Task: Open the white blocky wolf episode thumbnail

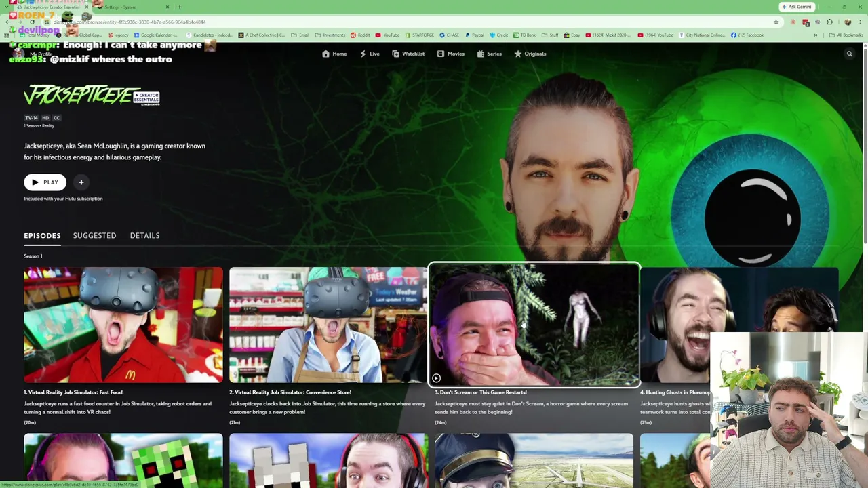Action: click(328, 460)
